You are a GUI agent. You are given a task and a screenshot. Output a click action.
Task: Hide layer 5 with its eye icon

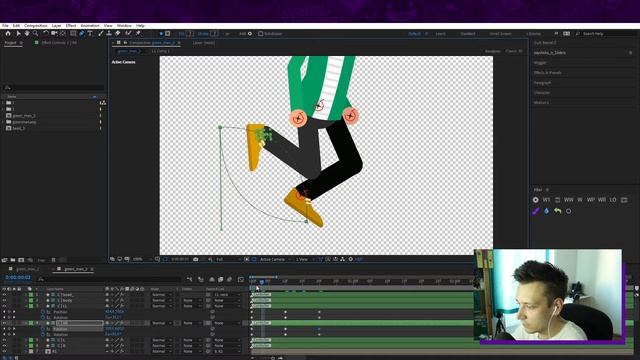4,340
